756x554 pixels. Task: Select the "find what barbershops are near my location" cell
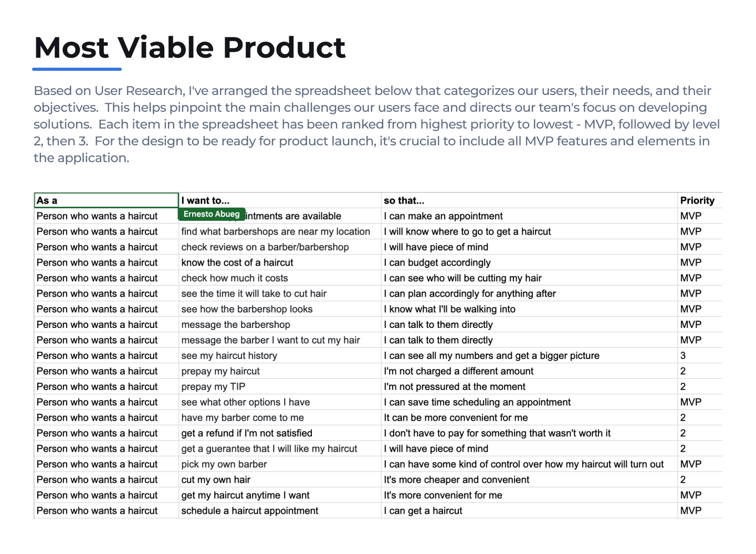276,231
